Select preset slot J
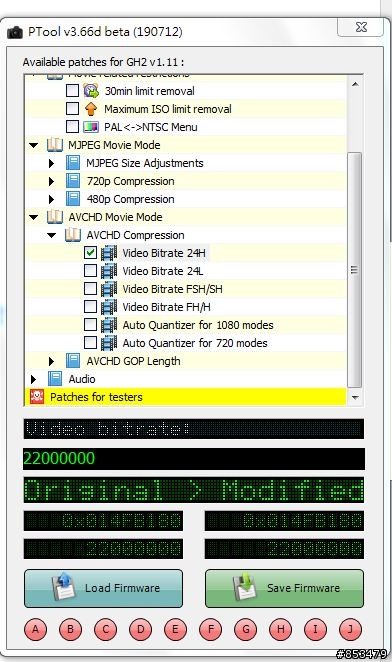 pos(350,629)
